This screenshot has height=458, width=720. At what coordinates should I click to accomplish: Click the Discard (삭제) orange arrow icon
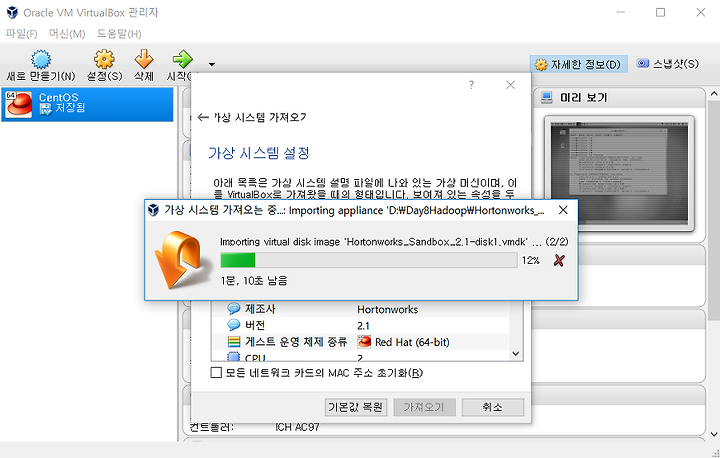click(144, 59)
